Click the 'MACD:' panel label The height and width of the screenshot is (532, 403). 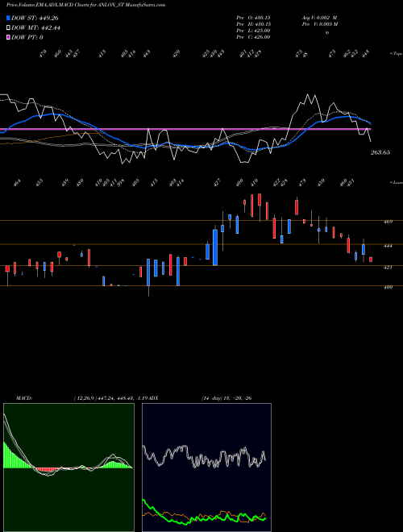point(24,398)
